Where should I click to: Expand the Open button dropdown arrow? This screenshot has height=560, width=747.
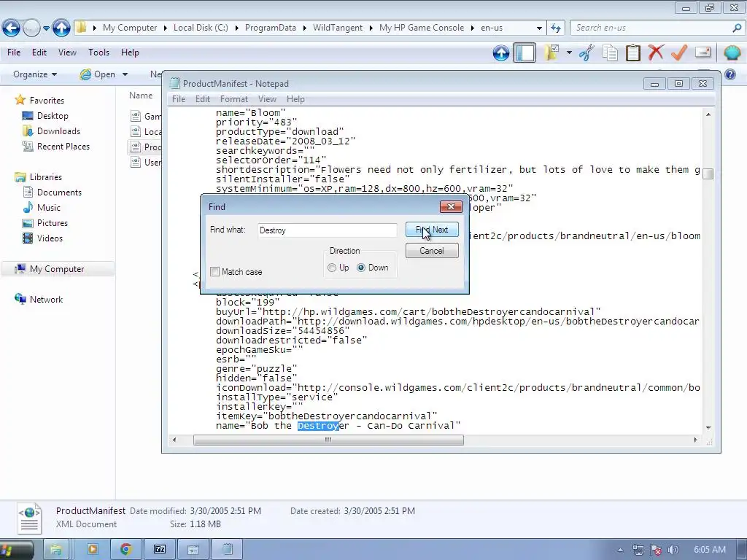[x=125, y=75]
